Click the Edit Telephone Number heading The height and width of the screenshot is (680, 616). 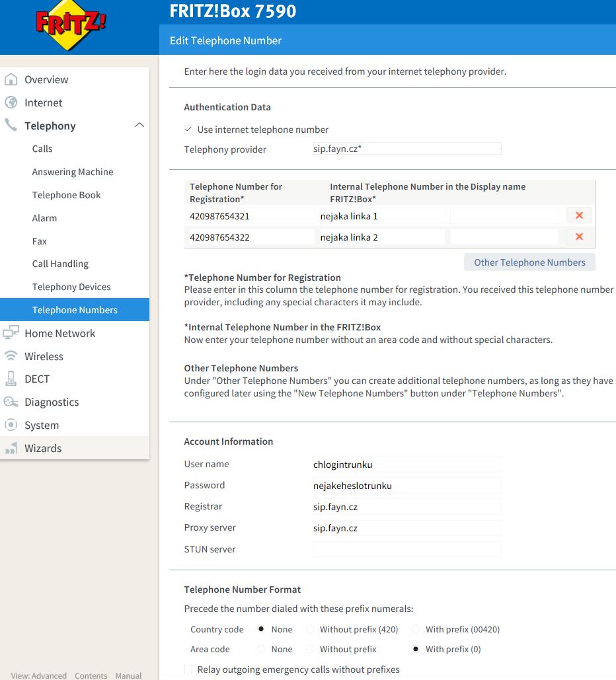pyautogui.click(x=225, y=40)
